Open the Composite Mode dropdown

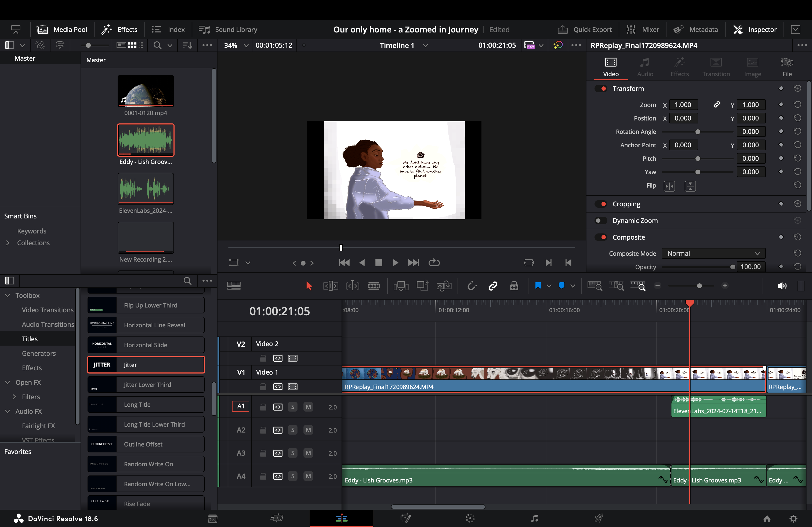(x=713, y=253)
